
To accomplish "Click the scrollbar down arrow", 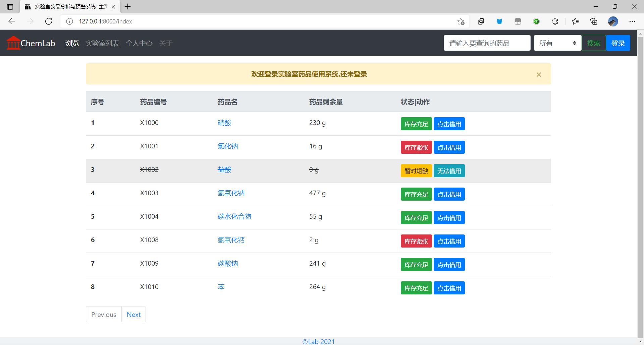I will click(x=640, y=342).
